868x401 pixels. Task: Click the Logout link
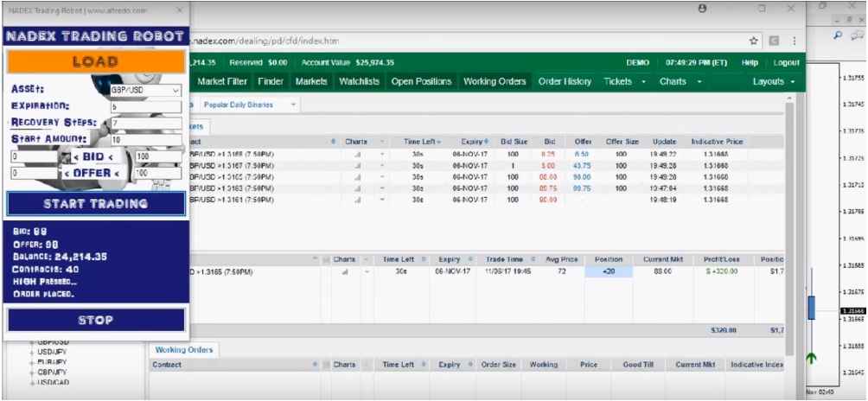click(786, 62)
